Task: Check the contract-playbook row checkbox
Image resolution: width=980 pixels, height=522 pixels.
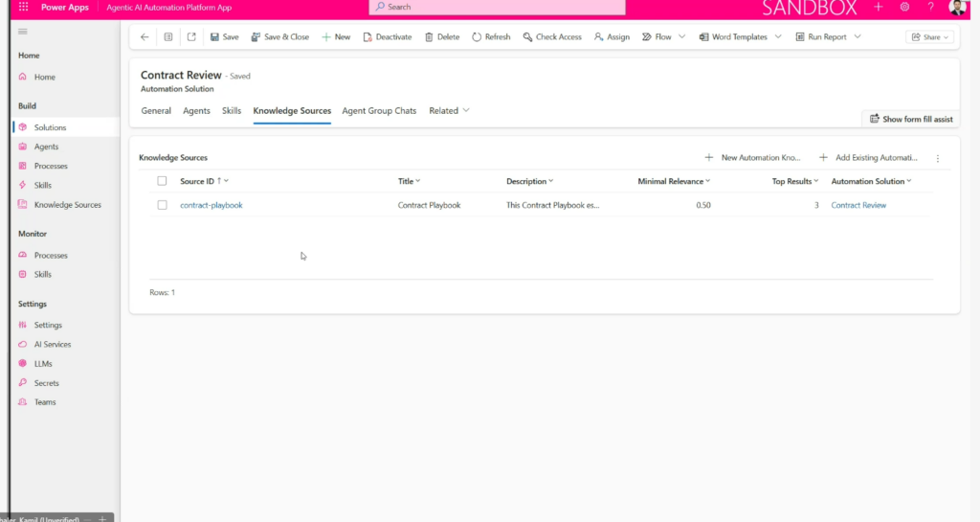Action: [x=162, y=205]
